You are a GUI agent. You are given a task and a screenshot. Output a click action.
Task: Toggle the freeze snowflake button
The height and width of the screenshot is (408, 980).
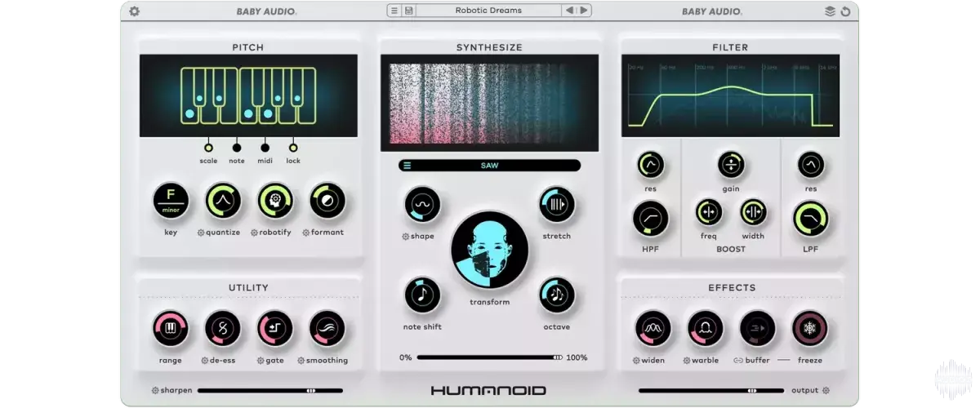tap(810, 329)
